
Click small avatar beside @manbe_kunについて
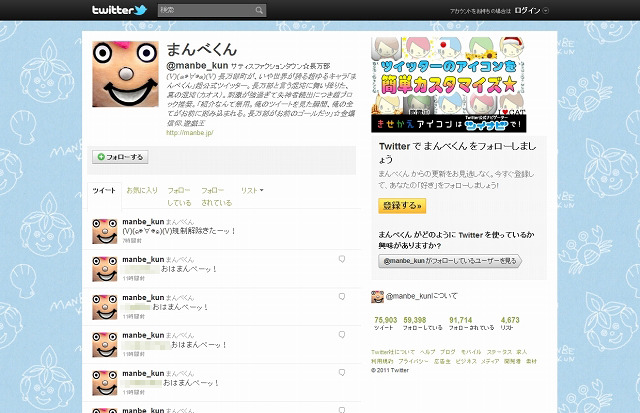click(377, 297)
